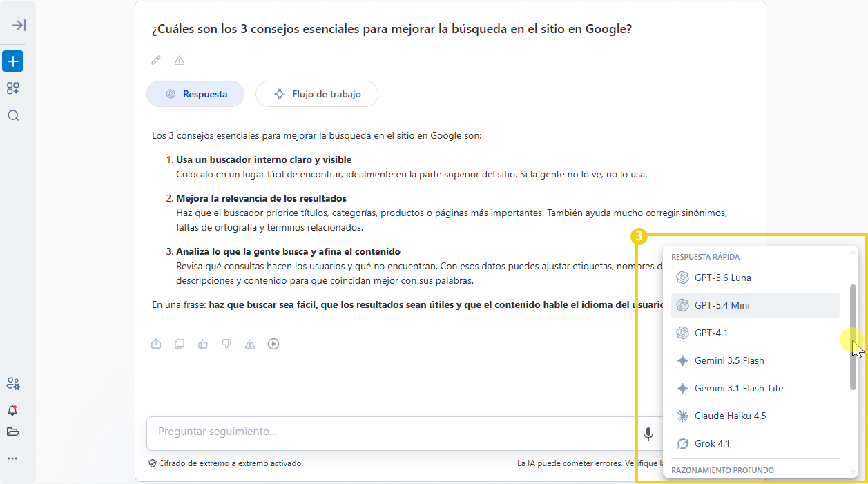Click heading 'Mejora la relevancia de los resultados'

(x=261, y=198)
